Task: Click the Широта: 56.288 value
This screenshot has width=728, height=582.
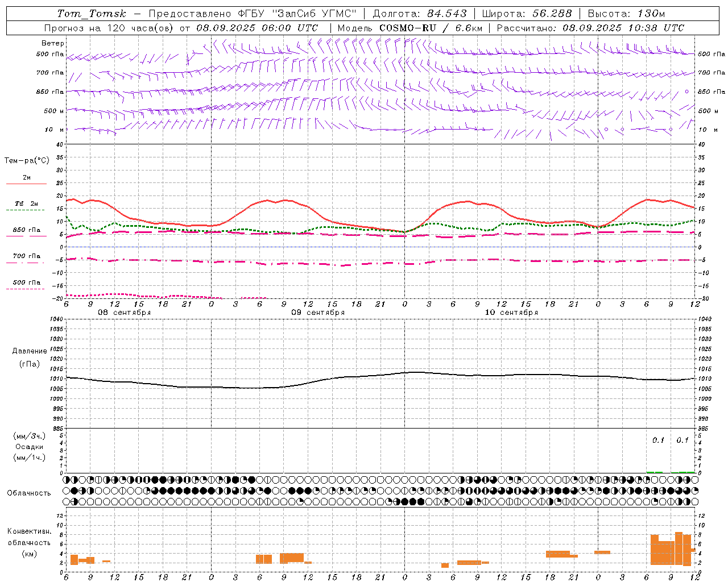Action: pyautogui.click(x=527, y=14)
